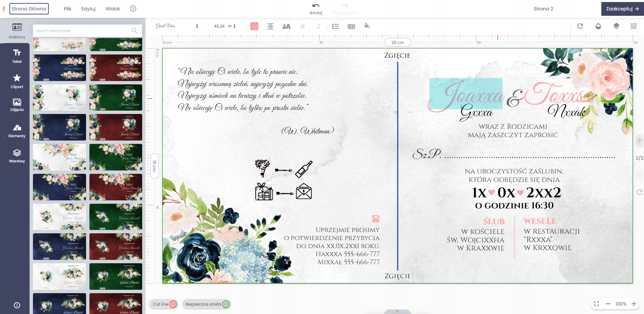
Task: Click the Anuluj undo button
Action: click(316, 9)
